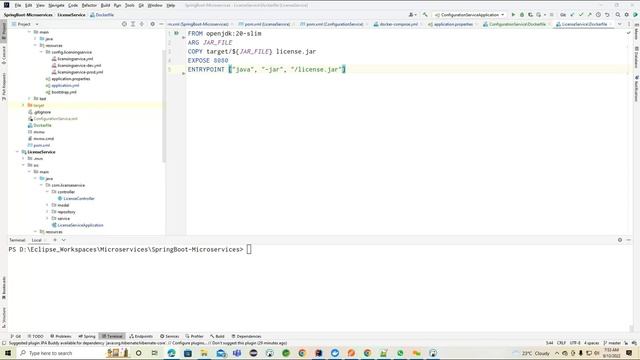Open the Endpoints tool window

141,336
